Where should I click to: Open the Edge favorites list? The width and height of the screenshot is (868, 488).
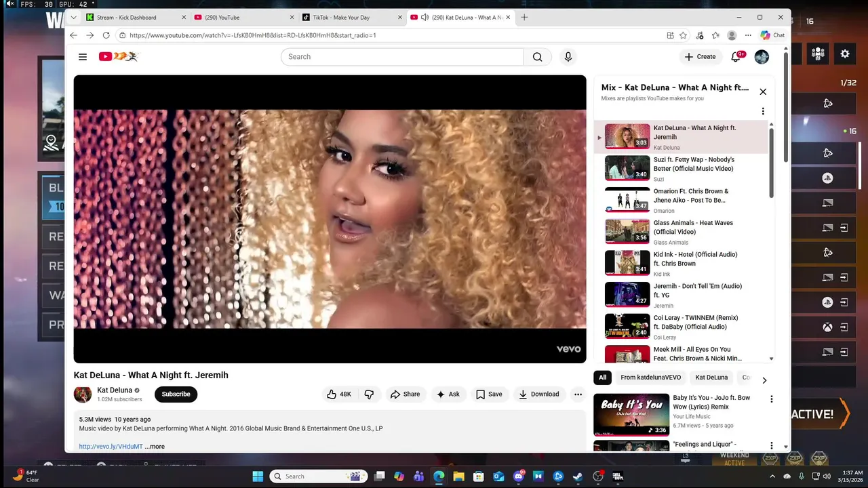click(x=715, y=35)
